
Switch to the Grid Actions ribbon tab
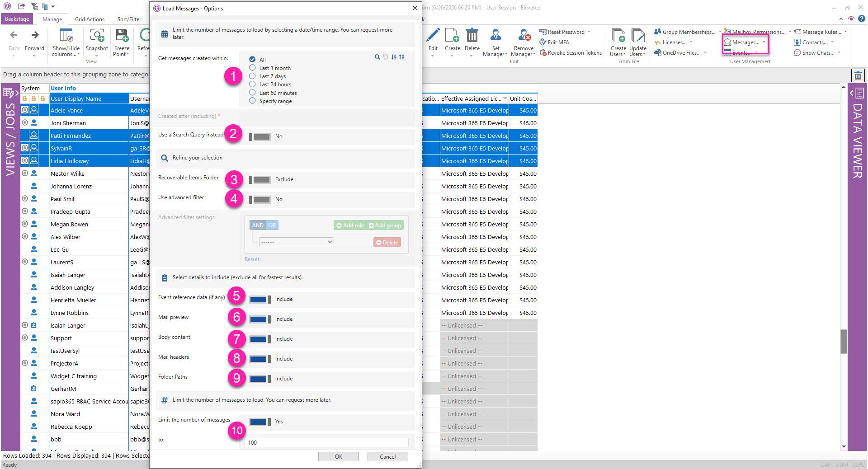(x=90, y=19)
